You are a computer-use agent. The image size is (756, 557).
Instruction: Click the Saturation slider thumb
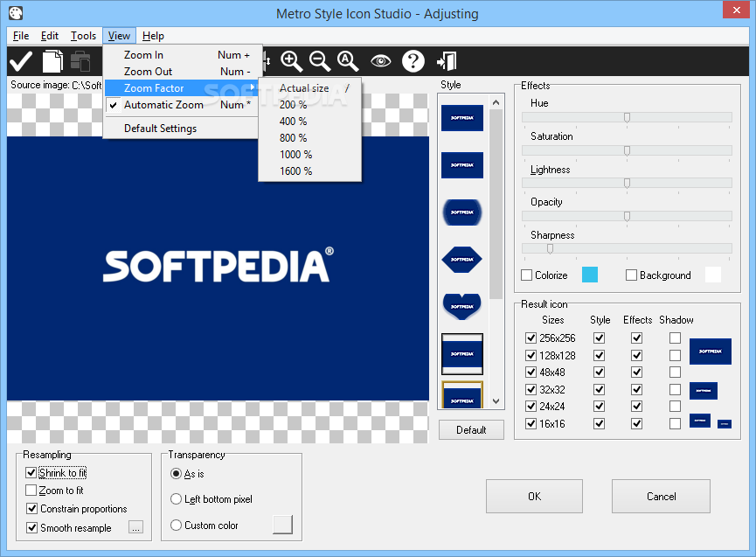627,150
